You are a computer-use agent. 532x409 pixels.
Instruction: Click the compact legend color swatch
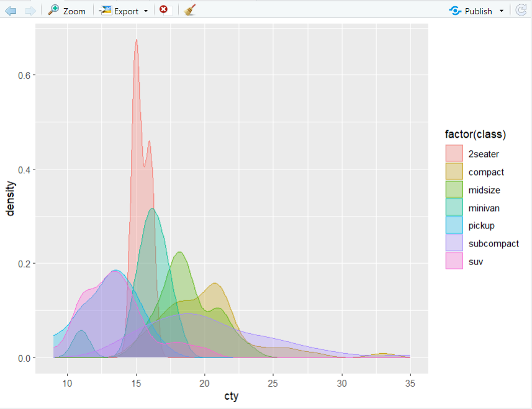coord(454,171)
